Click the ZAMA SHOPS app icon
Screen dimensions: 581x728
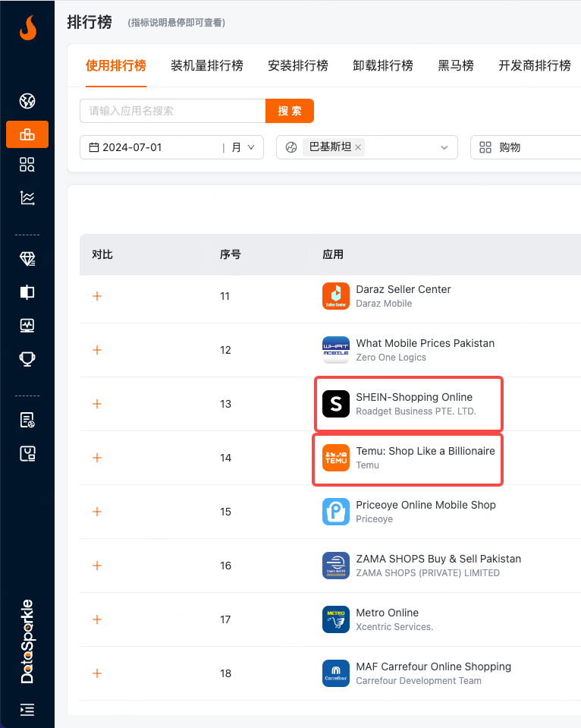click(336, 566)
